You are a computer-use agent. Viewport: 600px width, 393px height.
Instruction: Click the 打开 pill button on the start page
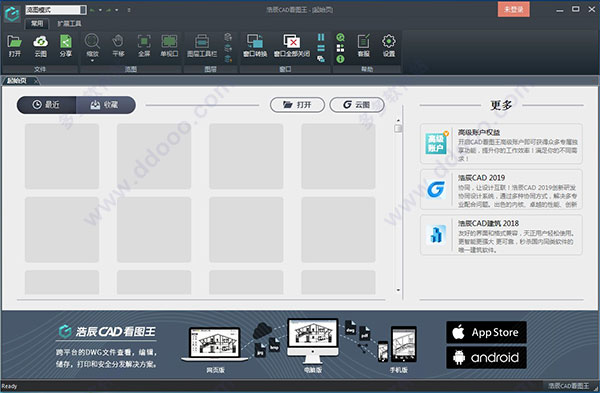pyautogui.click(x=297, y=104)
